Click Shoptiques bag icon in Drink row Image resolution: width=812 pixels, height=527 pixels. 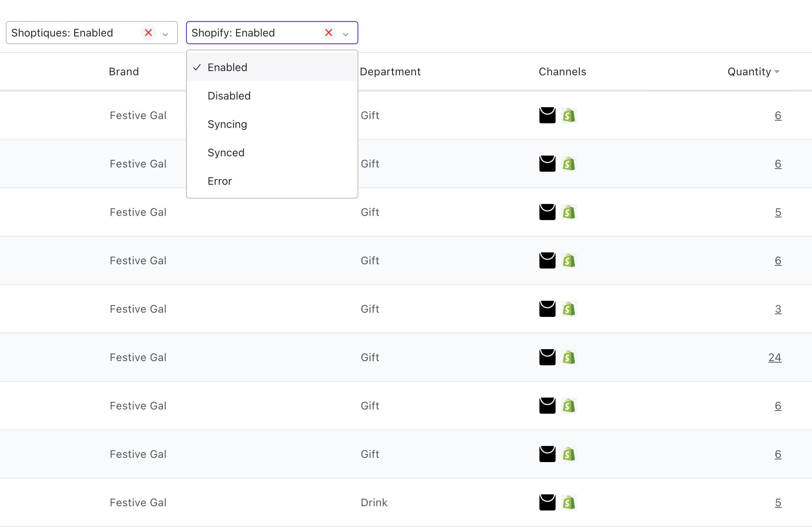tap(547, 502)
